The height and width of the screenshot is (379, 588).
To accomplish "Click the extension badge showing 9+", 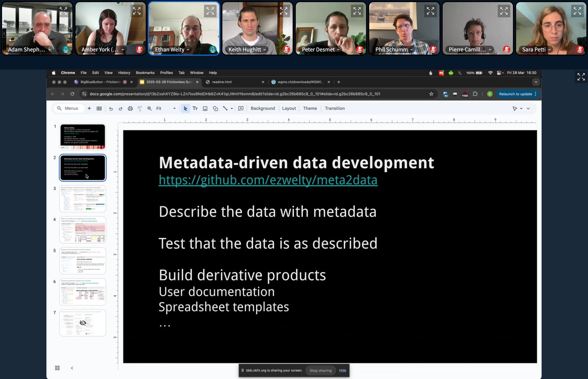I will coord(446,94).
